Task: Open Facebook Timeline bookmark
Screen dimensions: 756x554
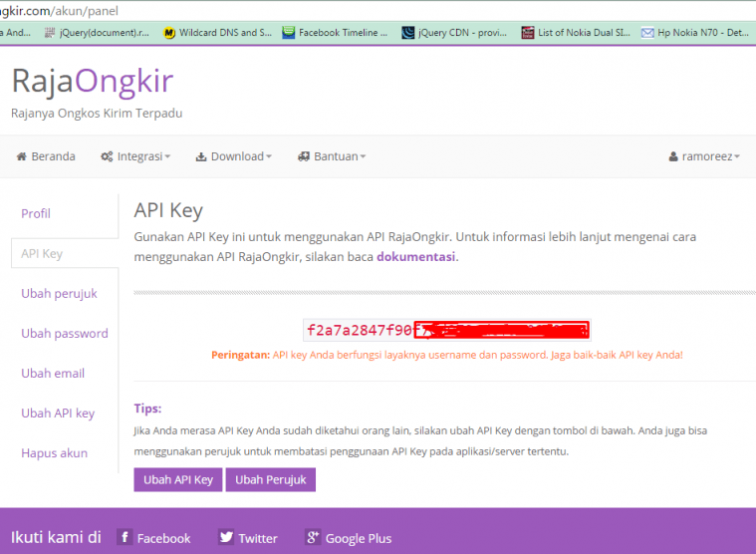Action: coord(335,33)
